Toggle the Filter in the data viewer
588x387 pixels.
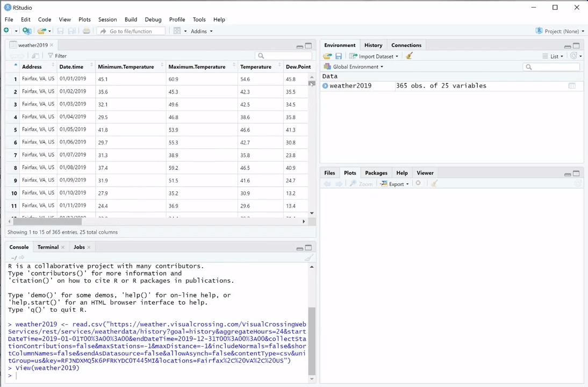(x=57, y=56)
